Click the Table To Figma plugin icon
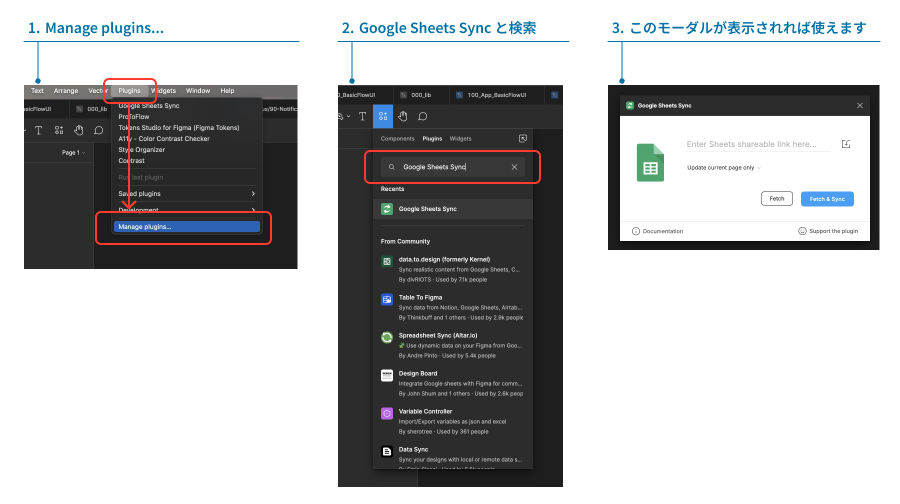The image size is (900, 504). coord(387,300)
